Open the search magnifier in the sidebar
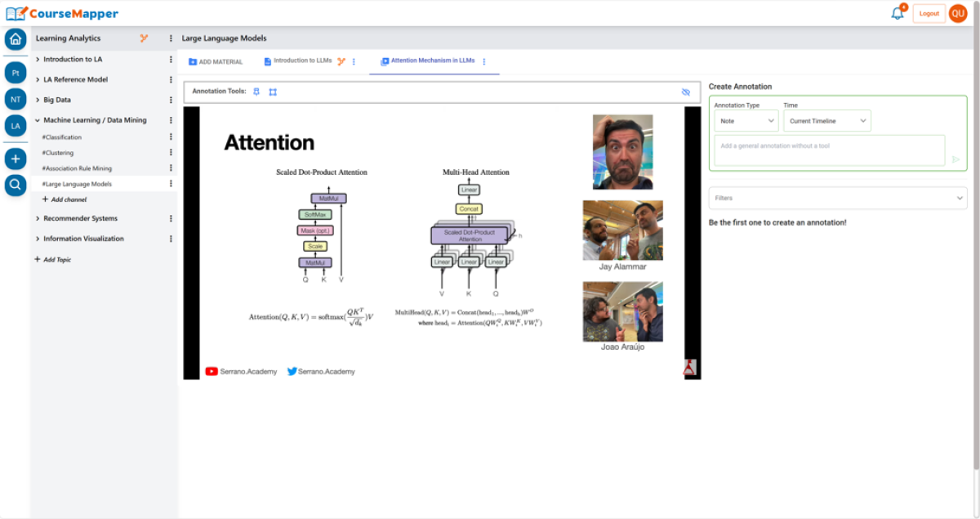Screen dimensions: 980x519 click(16, 186)
